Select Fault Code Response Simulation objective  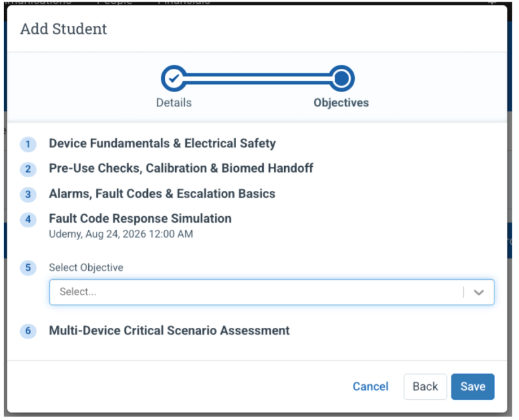140,219
